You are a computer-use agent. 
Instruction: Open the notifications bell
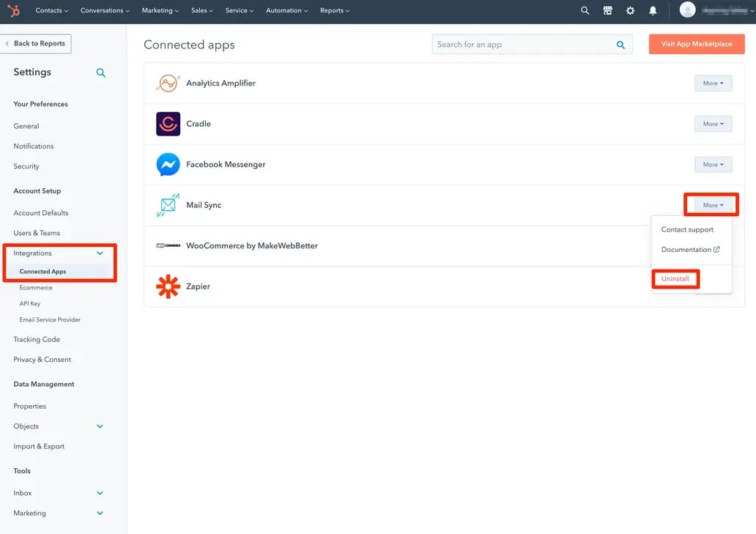click(653, 11)
